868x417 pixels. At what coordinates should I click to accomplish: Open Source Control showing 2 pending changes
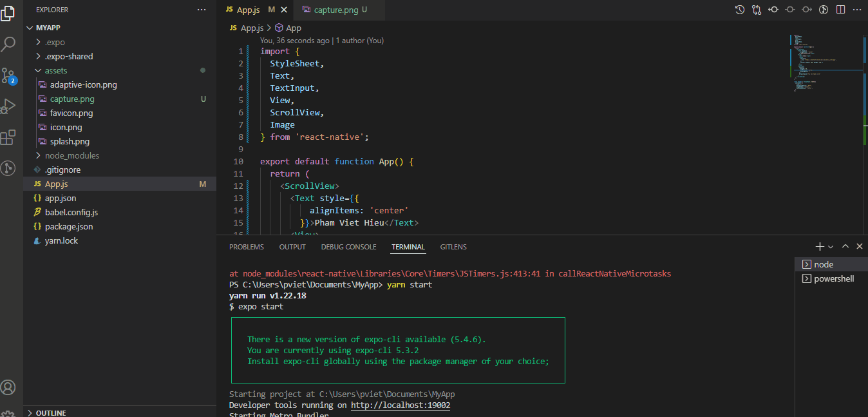tap(8, 75)
